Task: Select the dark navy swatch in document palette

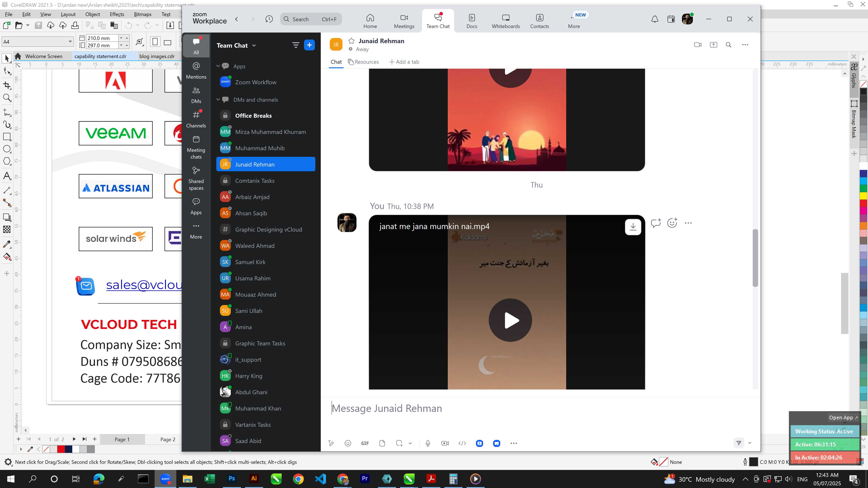Action: (68, 449)
